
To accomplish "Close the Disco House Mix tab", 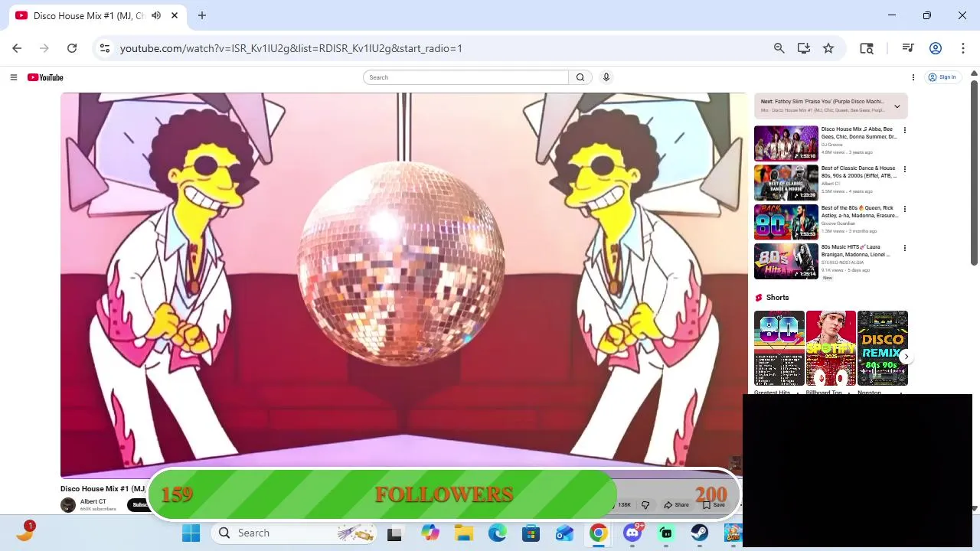I will pyautogui.click(x=175, y=15).
